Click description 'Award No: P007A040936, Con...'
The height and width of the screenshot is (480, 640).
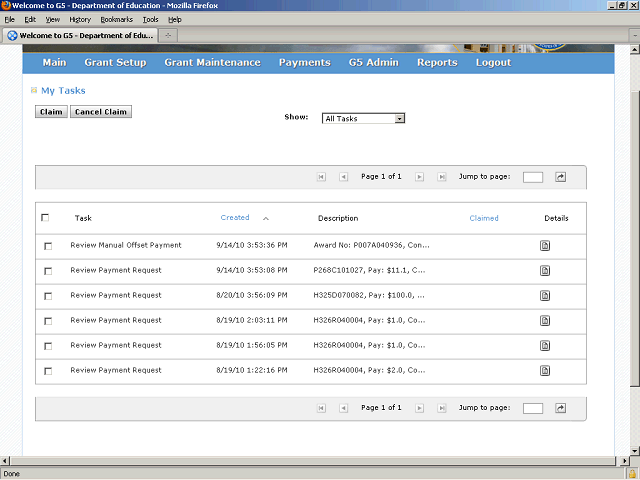tap(371, 245)
